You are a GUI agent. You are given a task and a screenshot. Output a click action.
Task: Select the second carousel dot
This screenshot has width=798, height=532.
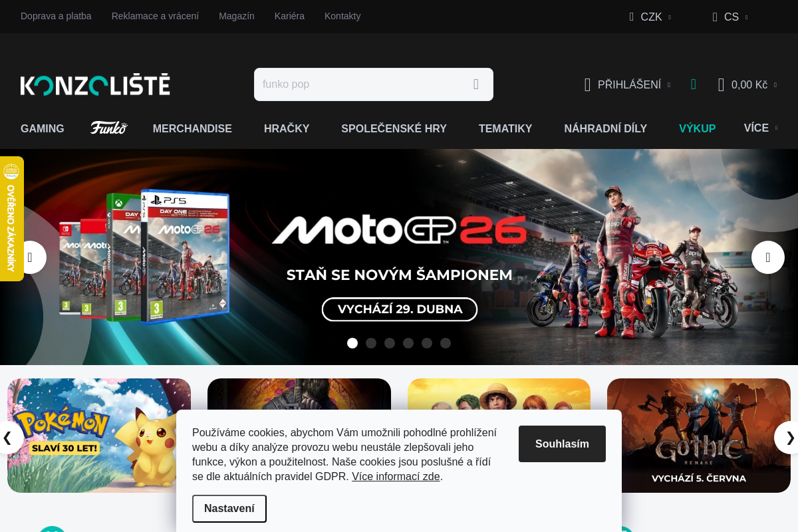[371, 343]
